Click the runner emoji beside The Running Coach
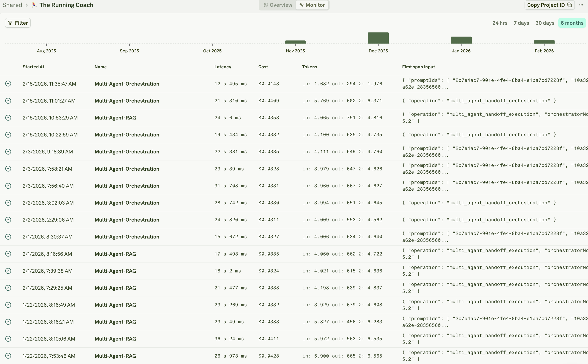 [33, 4]
